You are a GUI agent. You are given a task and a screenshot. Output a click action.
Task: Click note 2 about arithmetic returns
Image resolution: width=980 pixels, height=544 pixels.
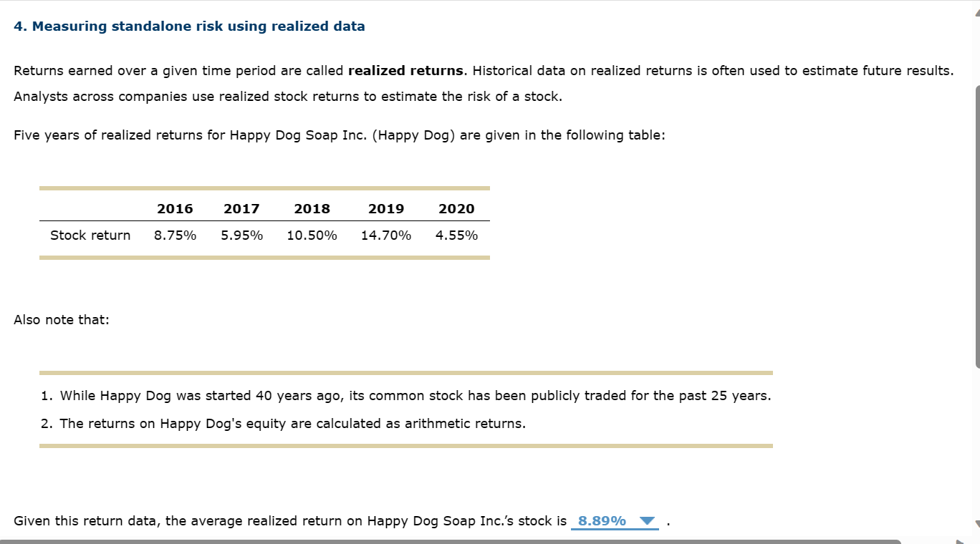(x=292, y=423)
